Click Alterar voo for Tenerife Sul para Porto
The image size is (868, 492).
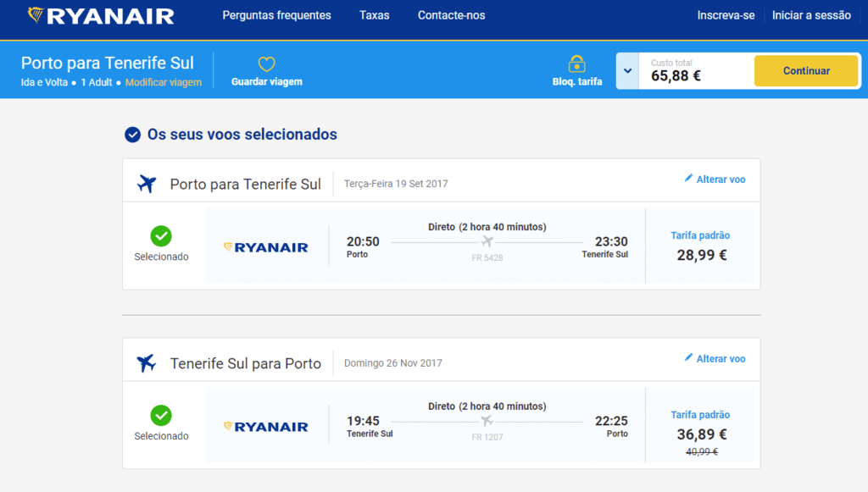721,359
